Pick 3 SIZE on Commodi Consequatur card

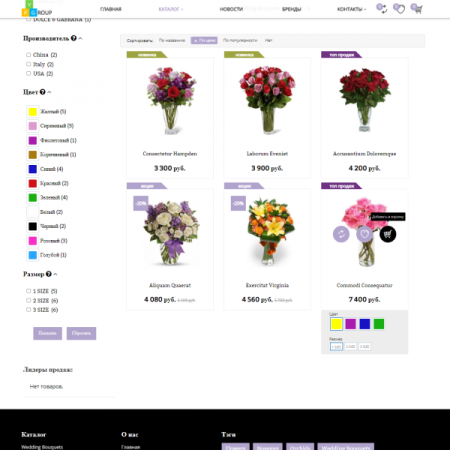364,347
